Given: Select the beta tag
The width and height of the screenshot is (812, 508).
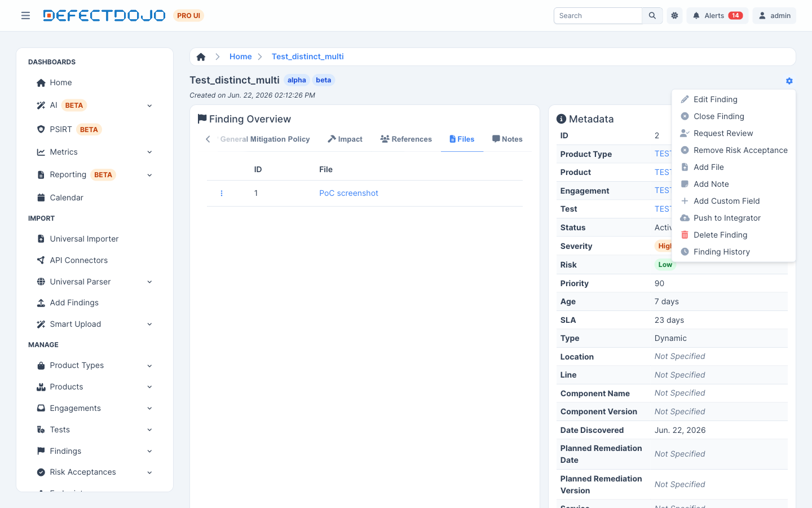Looking at the screenshot, I should [x=324, y=80].
